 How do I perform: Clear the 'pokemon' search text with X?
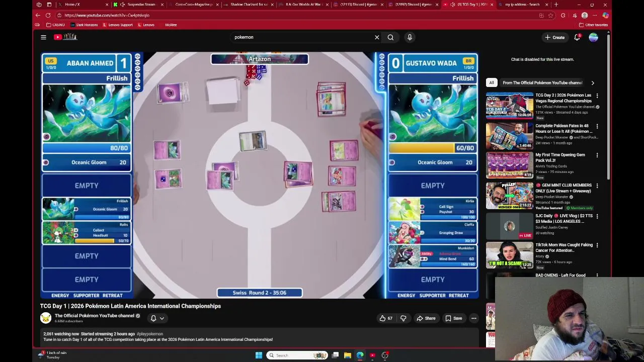click(x=377, y=37)
